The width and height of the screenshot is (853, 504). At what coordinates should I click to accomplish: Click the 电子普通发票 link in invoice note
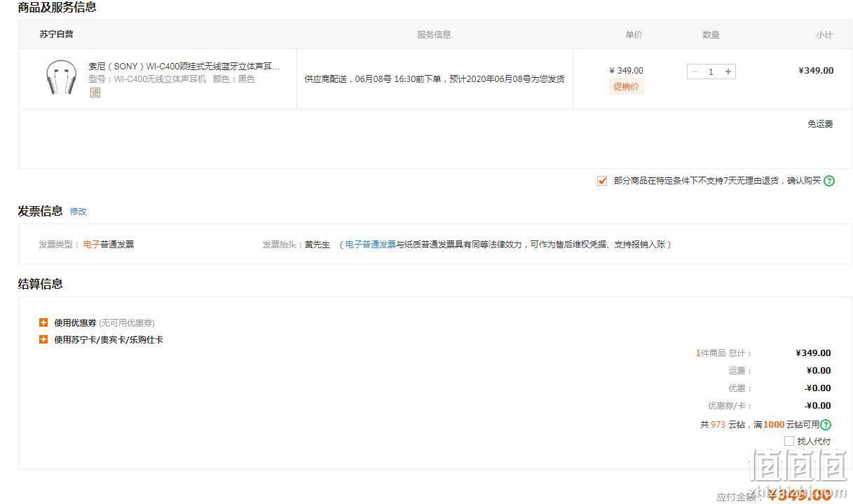click(x=371, y=245)
